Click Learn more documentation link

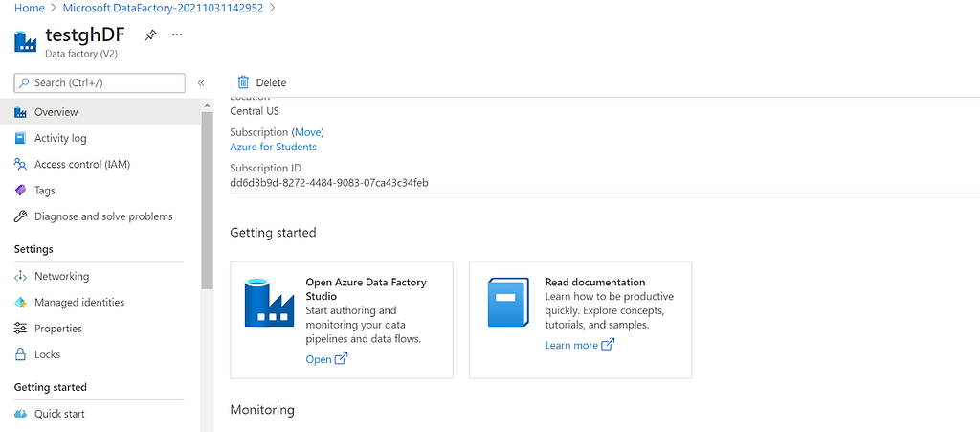tap(571, 345)
